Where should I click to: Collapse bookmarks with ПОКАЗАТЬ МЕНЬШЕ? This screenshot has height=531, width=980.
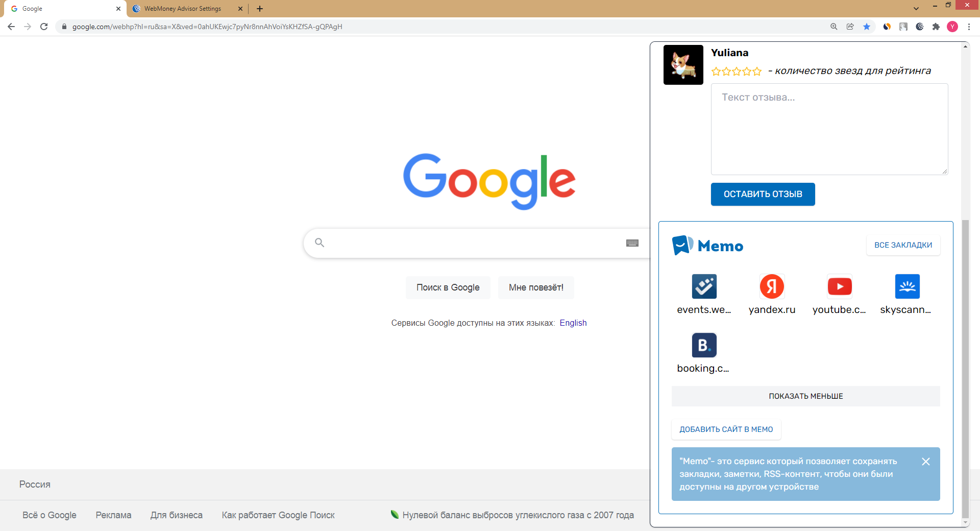pos(806,396)
